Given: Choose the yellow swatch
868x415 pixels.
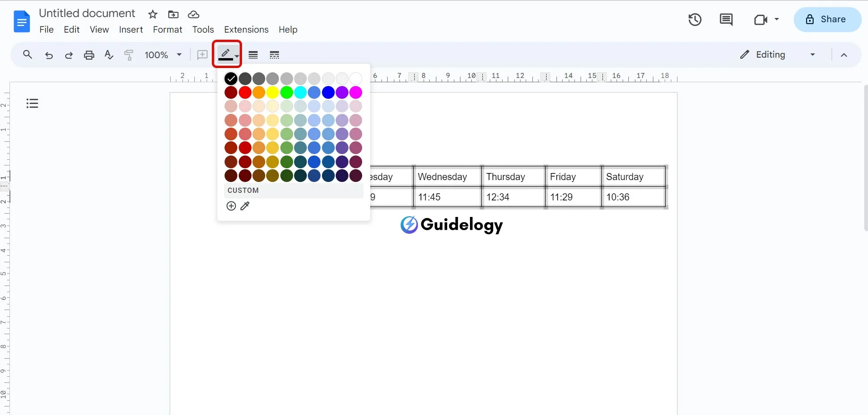Looking at the screenshot, I should [273, 92].
